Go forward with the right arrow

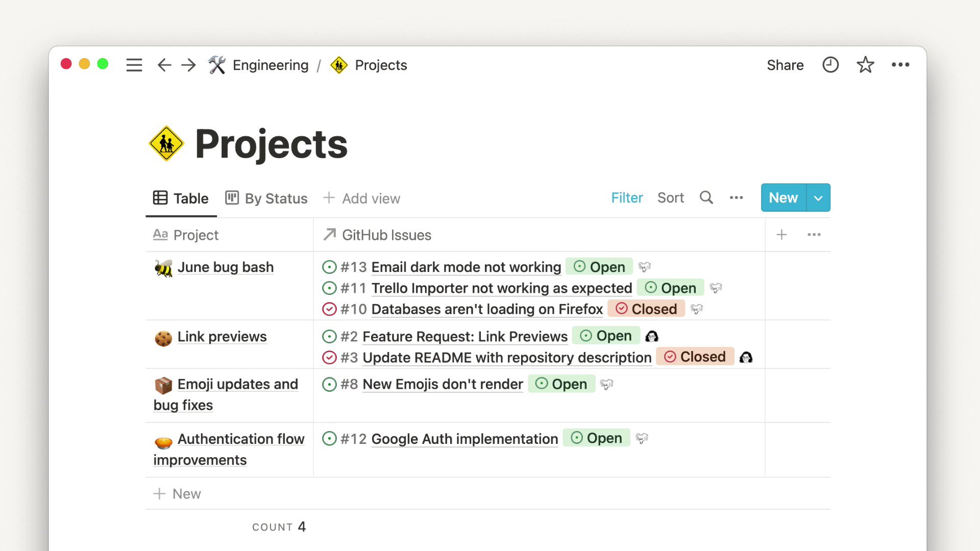[188, 65]
